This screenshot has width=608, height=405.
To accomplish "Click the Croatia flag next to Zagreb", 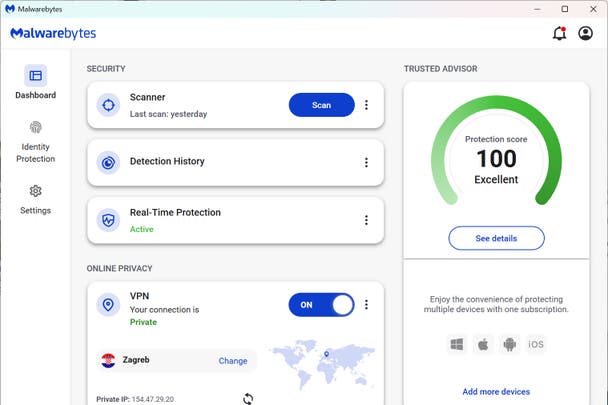I will pyautogui.click(x=108, y=360).
